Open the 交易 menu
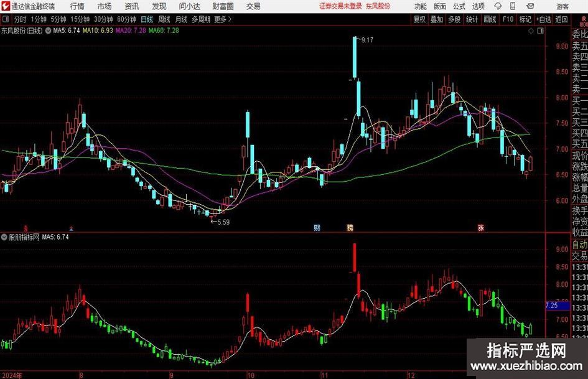Image resolution: width=588 pixels, height=379 pixels. click(253, 6)
